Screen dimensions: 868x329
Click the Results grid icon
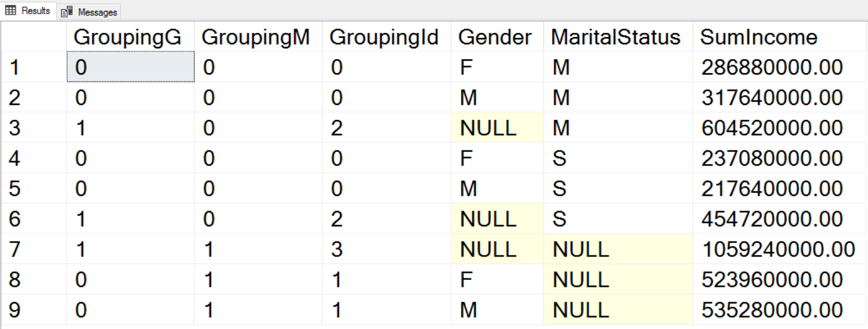10,10
